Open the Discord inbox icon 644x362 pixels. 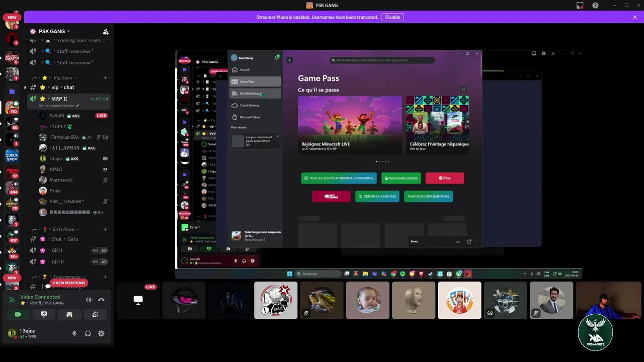(x=580, y=6)
